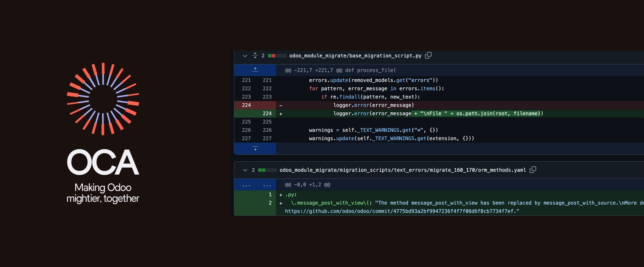Click the github.com/odoo/odoo commit URL text
644x267 pixels.
pos(402,211)
